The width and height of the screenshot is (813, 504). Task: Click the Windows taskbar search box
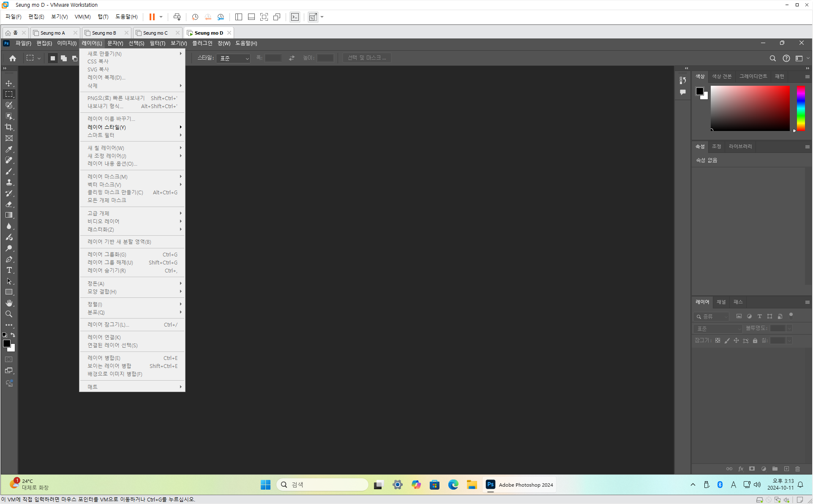pos(322,485)
